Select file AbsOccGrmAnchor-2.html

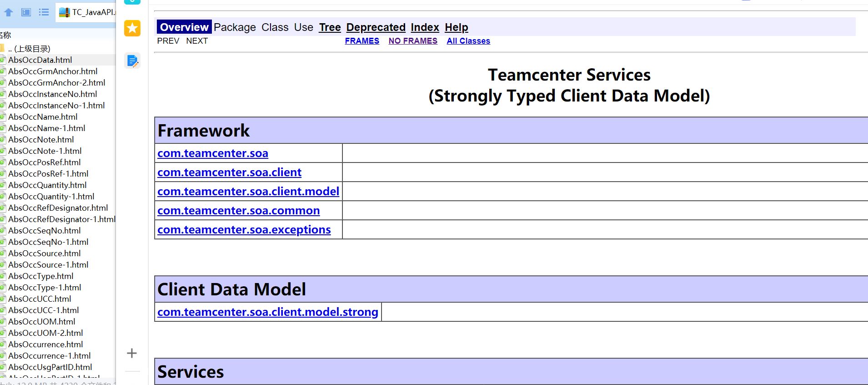pyautogui.click(x=58, y=83)
